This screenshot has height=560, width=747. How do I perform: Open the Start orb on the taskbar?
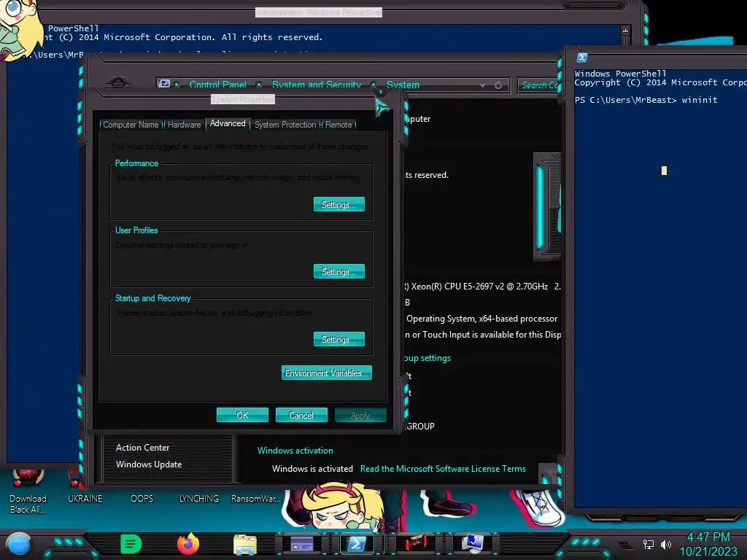(19, 544)
